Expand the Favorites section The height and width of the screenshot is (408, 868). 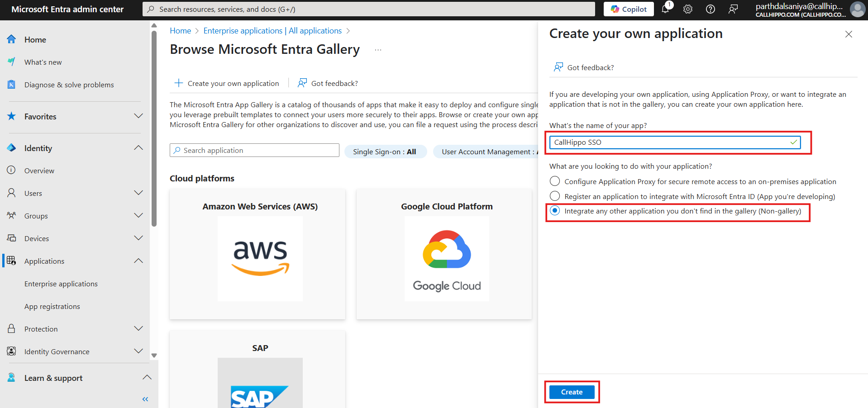(138, 116)
